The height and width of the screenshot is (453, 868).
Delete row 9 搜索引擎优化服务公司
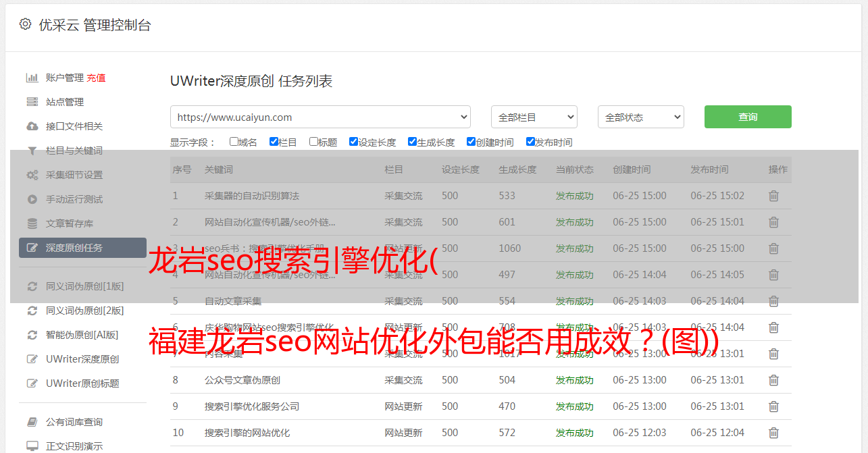tap(774, 406)
